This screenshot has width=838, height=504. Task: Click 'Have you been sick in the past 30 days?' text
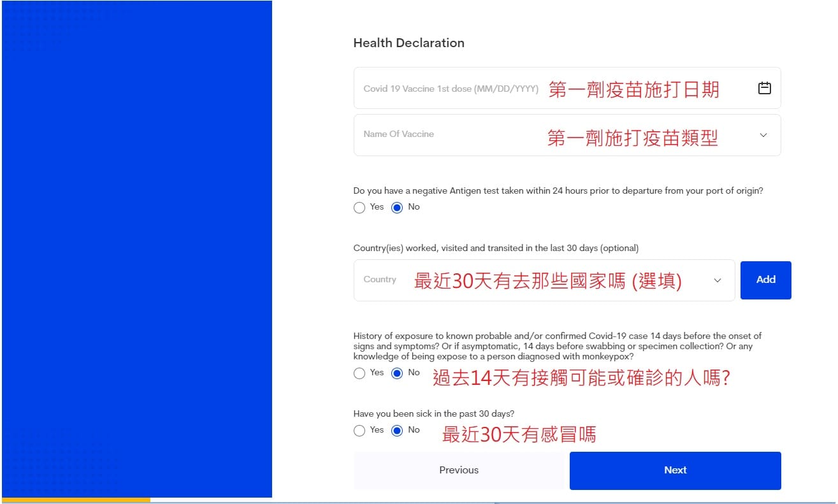pos(434,414)
